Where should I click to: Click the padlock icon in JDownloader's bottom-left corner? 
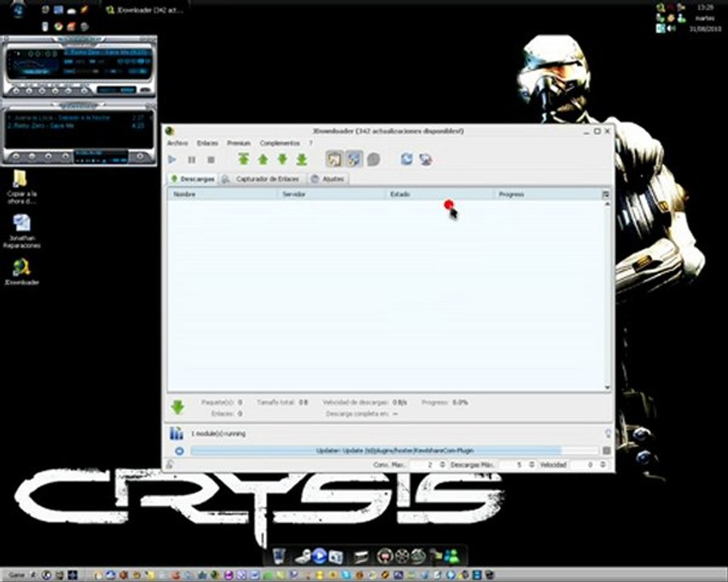(x=170, y=464)
